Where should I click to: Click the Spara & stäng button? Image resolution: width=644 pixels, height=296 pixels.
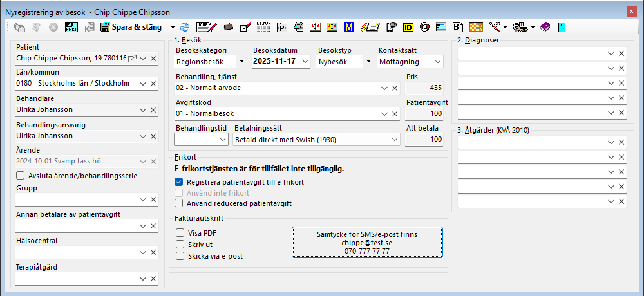pyautogui.click(x=134, y=27)
